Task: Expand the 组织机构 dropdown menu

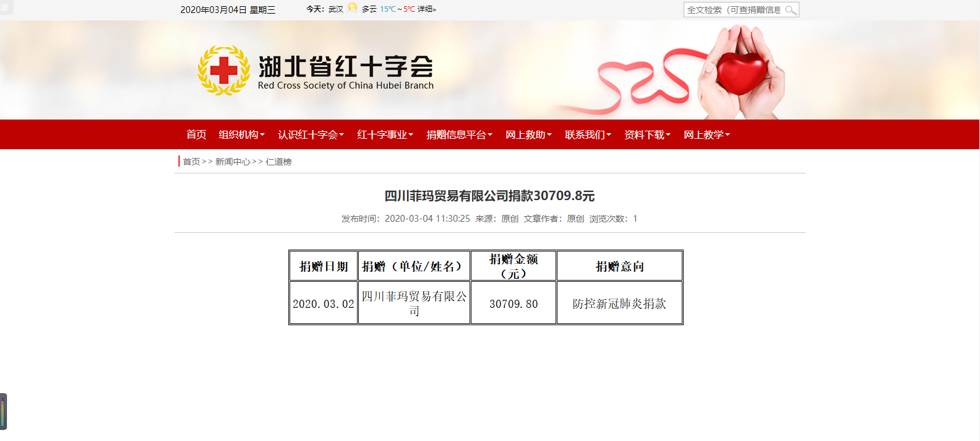Action: pyautogui.click(x=241, y=135)
